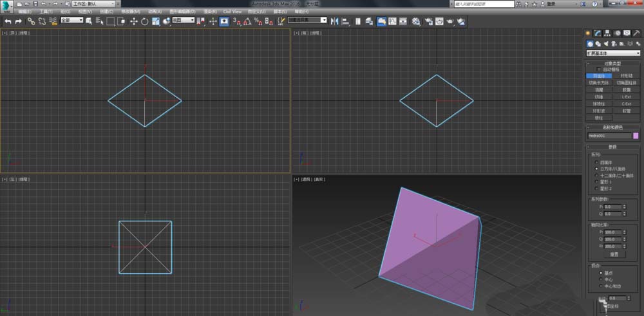The height and width of the screenshot is (316, 644).
Task: Click the pink object color swatch
Action: (636, 136)
